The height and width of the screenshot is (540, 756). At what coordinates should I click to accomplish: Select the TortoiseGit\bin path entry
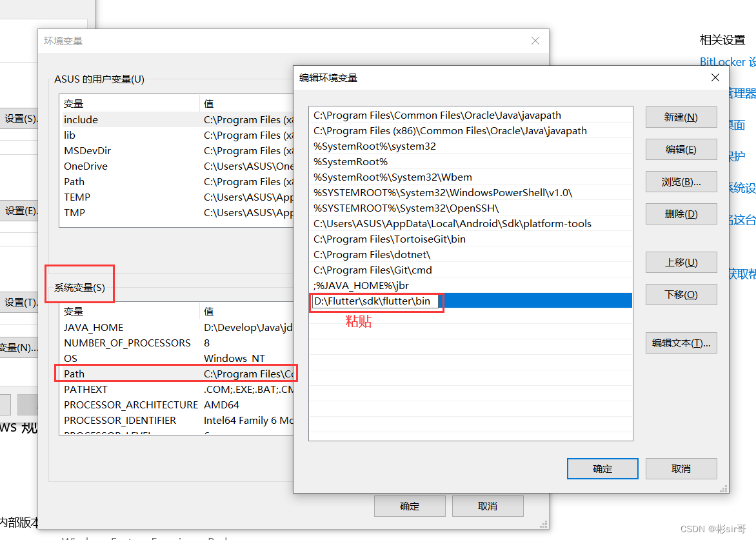[x=471, y=239]
